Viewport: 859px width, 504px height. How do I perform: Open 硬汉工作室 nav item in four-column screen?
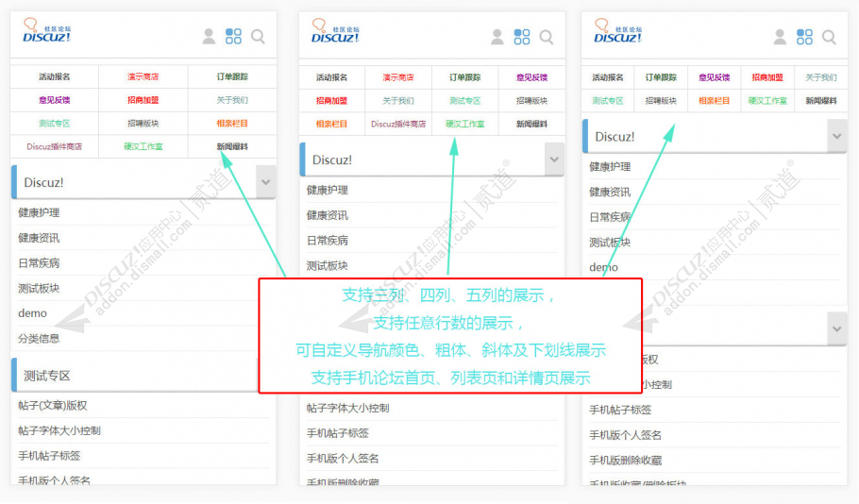[x=465, y=124]
